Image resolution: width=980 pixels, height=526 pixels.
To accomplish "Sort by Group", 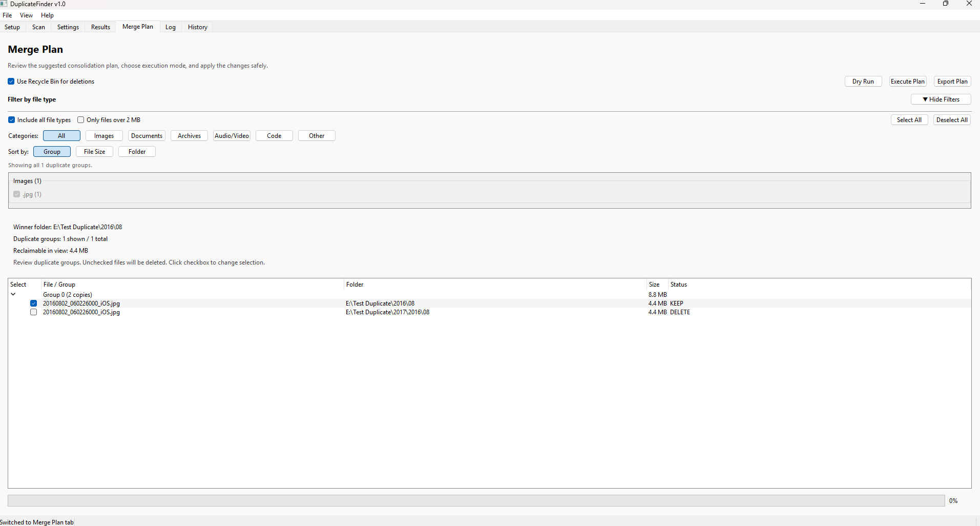I will point(52,152).
